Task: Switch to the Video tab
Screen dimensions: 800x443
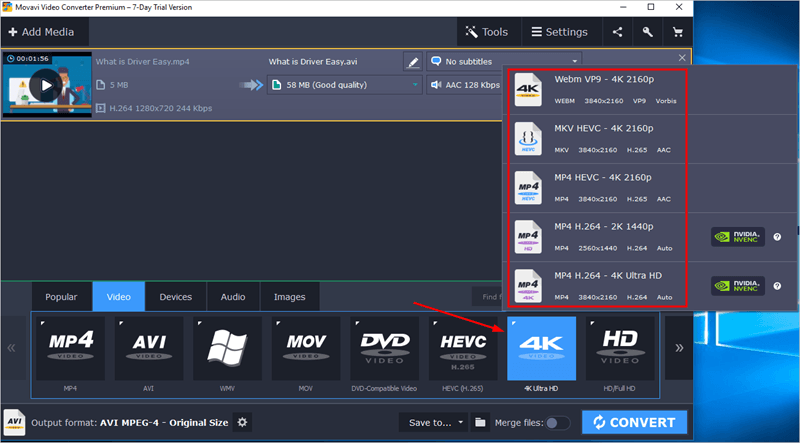Action: (x=118, y=297)
